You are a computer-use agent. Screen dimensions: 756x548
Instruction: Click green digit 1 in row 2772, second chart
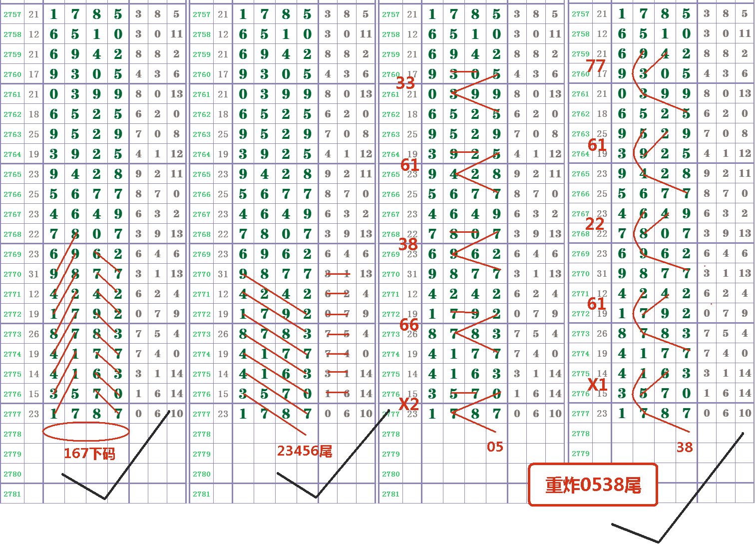coord(243,314)
